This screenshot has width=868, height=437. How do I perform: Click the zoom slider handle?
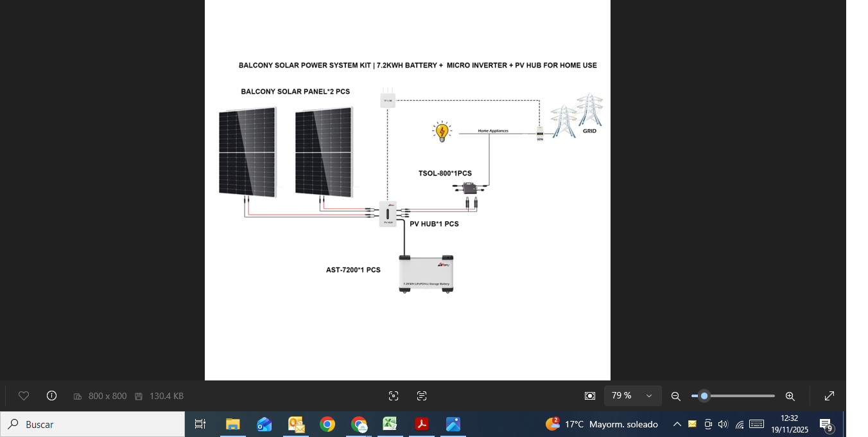[704, 396]
